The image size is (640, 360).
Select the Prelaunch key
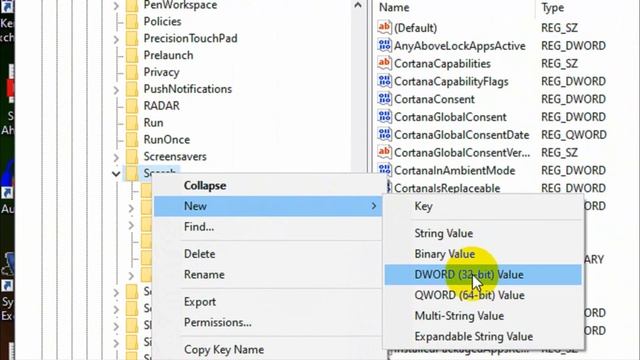click(168, 55)
